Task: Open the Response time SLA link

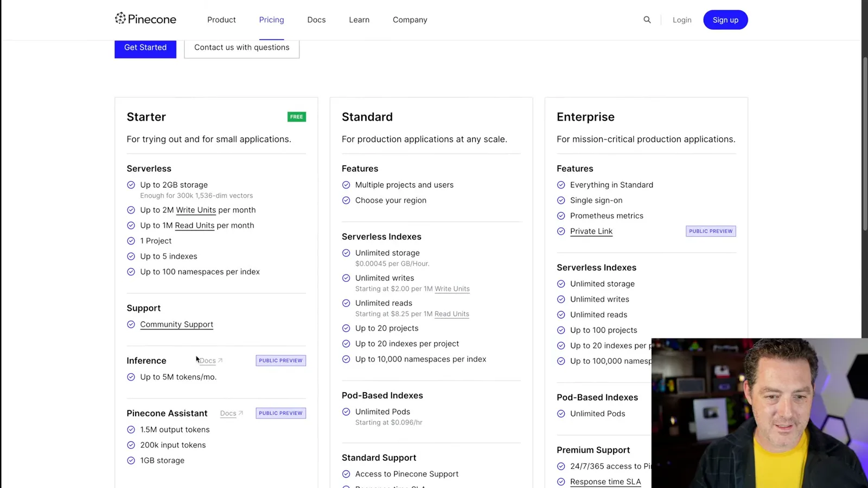Action: click(x=605, y=481)
